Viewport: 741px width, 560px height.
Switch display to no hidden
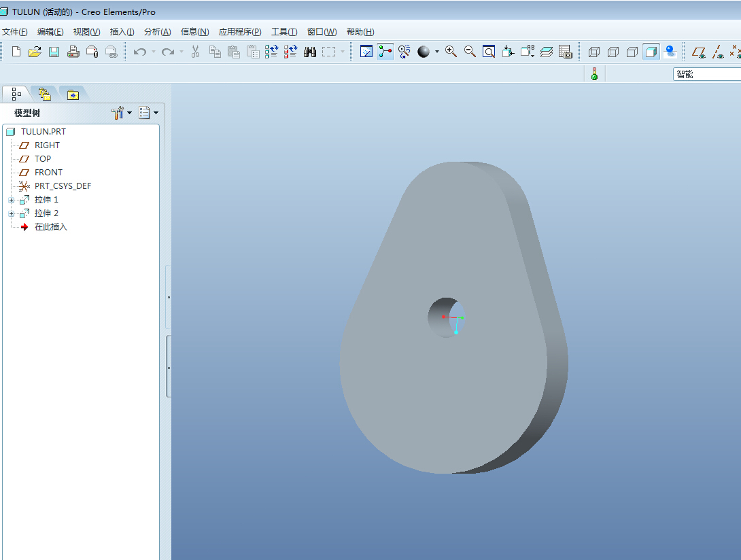click(632, 52)
